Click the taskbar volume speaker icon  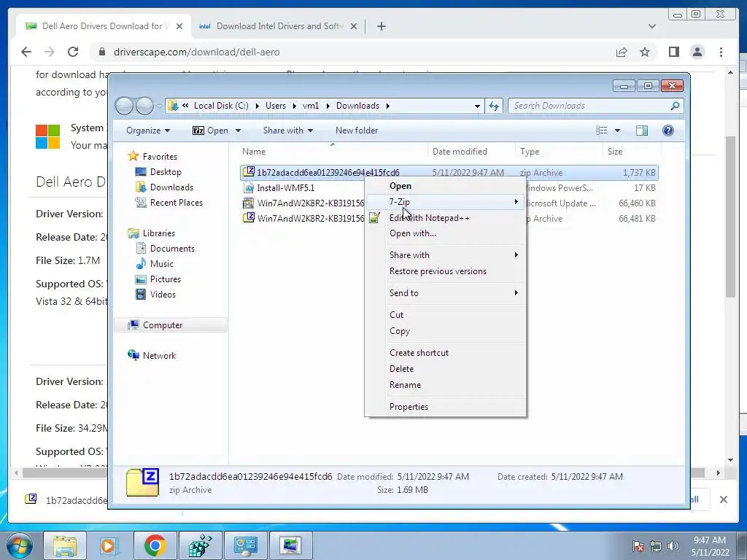pos(673,546)
